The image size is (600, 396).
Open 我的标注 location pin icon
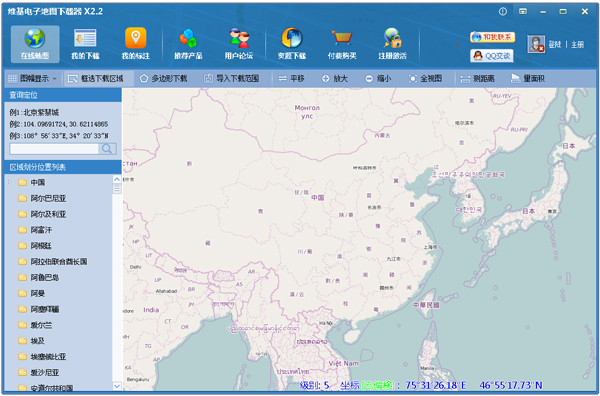[135, 38]
